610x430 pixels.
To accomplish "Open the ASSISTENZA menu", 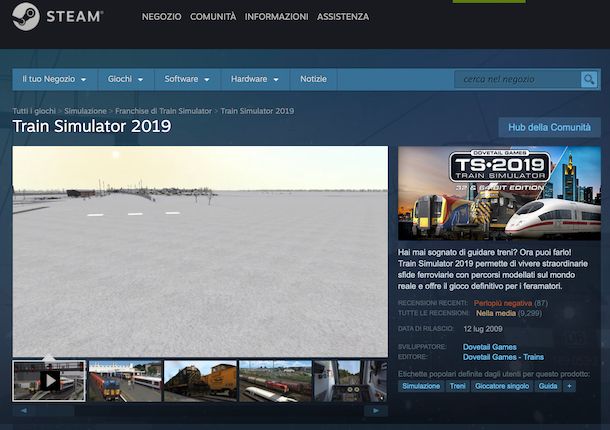I will click(x=343, y=17).
